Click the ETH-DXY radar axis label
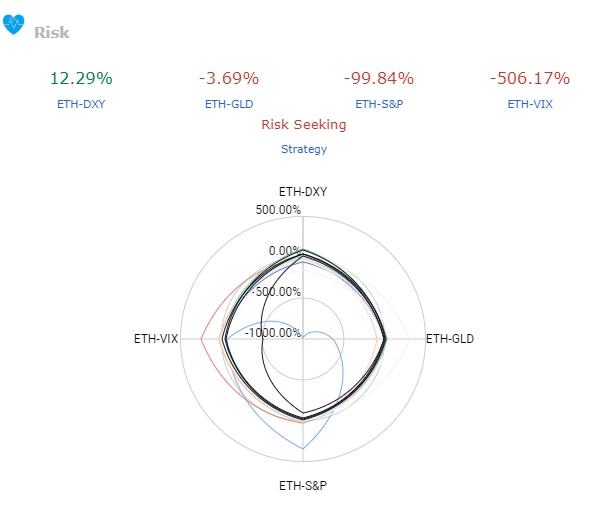This screenshot has width=595, height=506. click(x=303, y=192)
